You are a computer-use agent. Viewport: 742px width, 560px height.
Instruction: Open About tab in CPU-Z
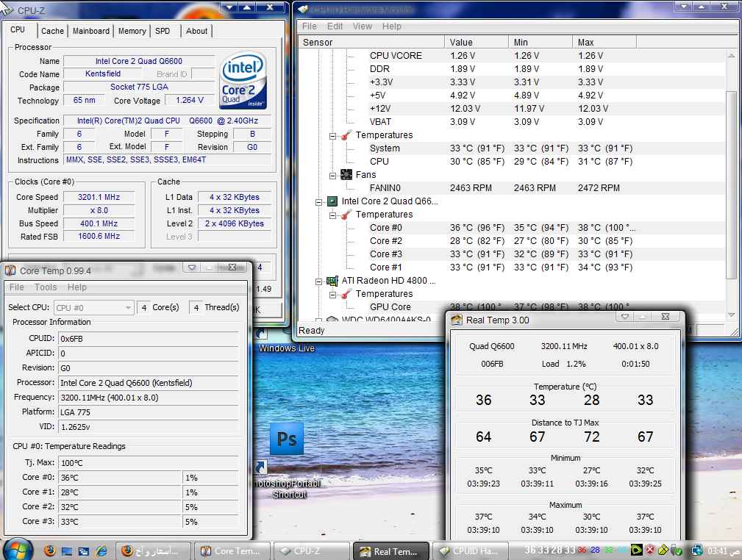click(196, 31)
